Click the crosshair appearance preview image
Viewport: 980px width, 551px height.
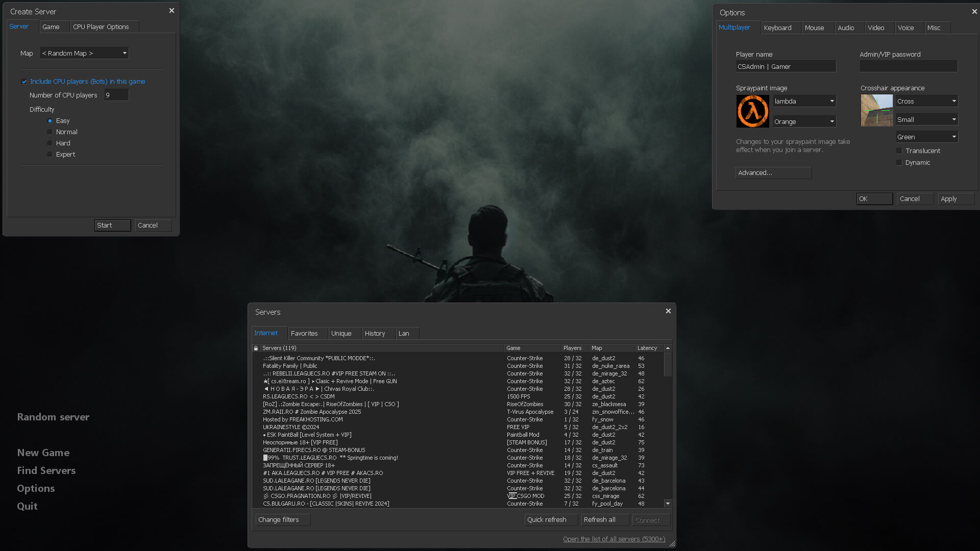(876, 110)
